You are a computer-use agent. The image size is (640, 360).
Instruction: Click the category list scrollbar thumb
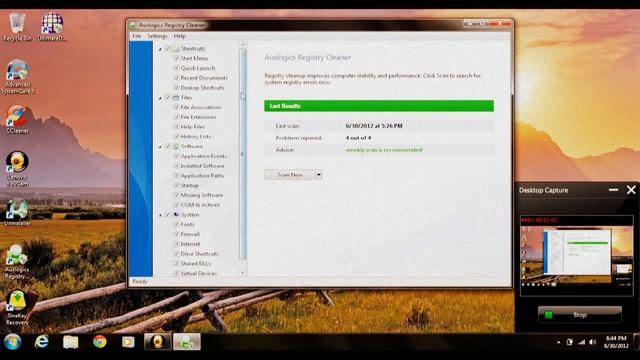[243, 153]
